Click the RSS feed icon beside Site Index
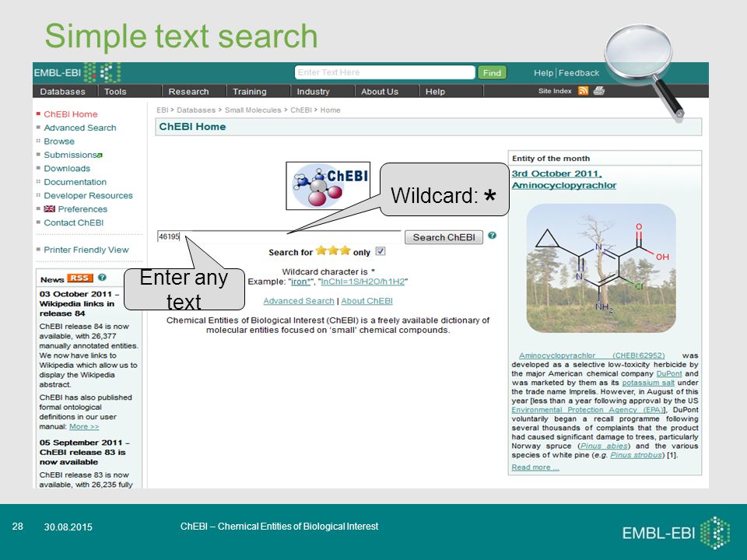Screen dimensions: 747x560 583,90
